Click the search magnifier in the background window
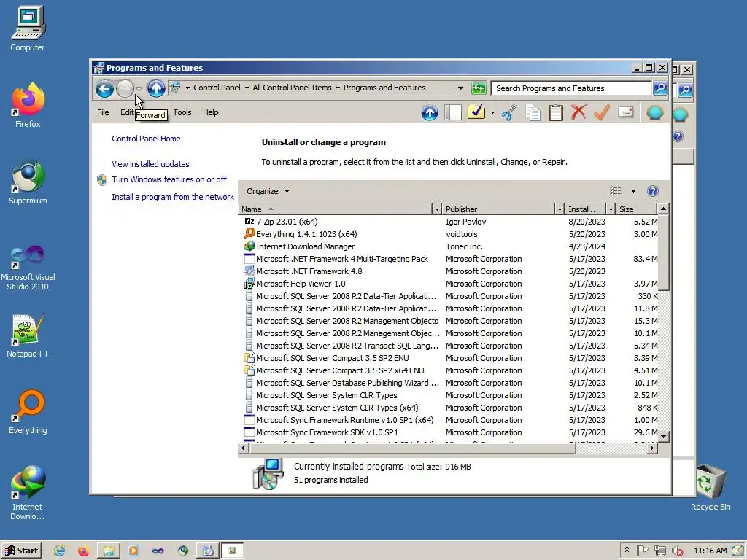 685,90
